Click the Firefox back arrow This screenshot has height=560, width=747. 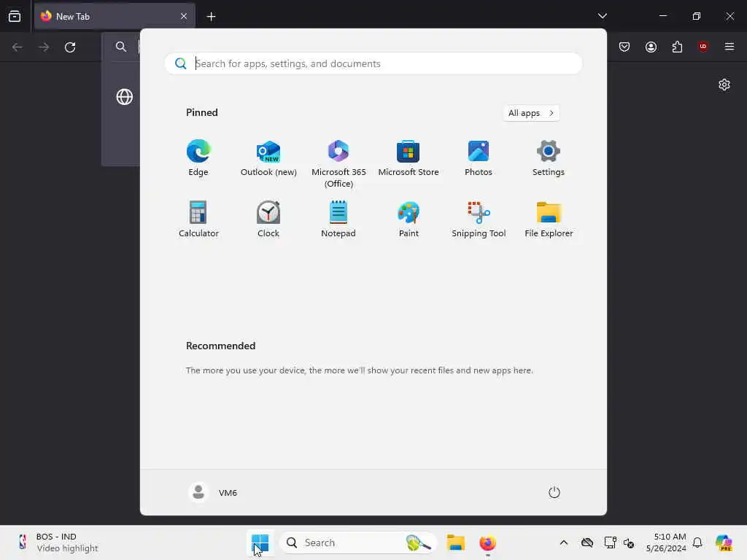pyautogui.click(x=18, y=47)
